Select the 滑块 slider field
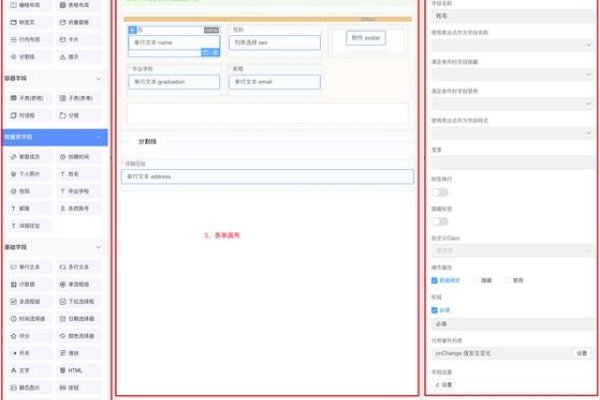Image resolution: width=600 pixels, height=400 pixels. [79, 353]
